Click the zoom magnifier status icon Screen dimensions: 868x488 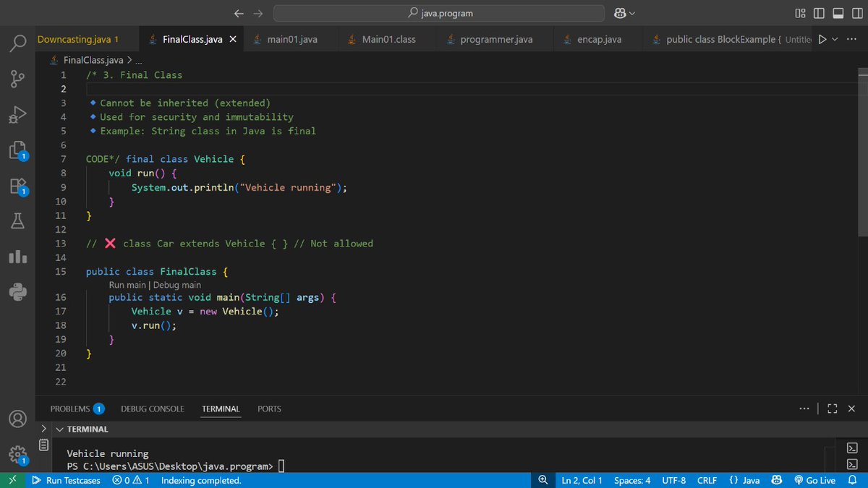pyautogui.click(x=544, y=480)
